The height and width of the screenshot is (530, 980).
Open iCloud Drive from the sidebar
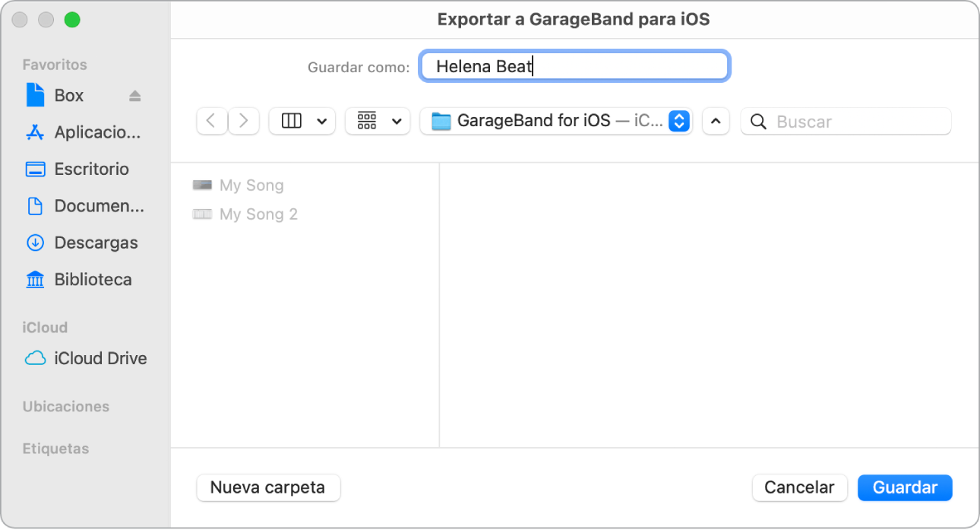coord(97,358)
